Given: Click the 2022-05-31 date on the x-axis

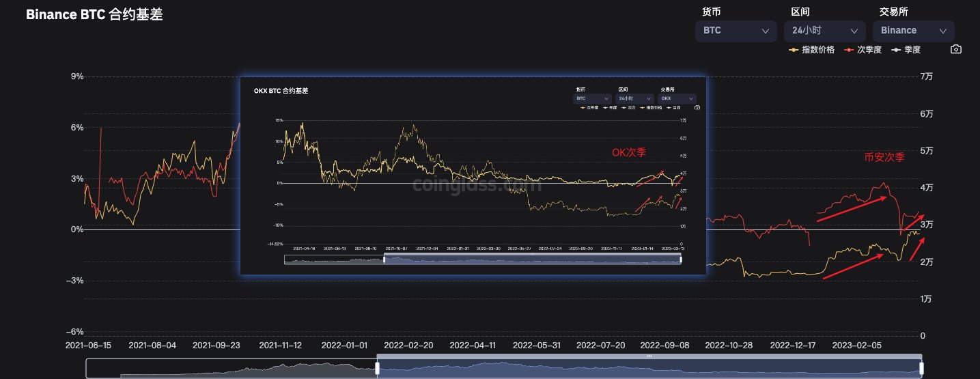Looking at the screenshot, I should coord(537,346).
